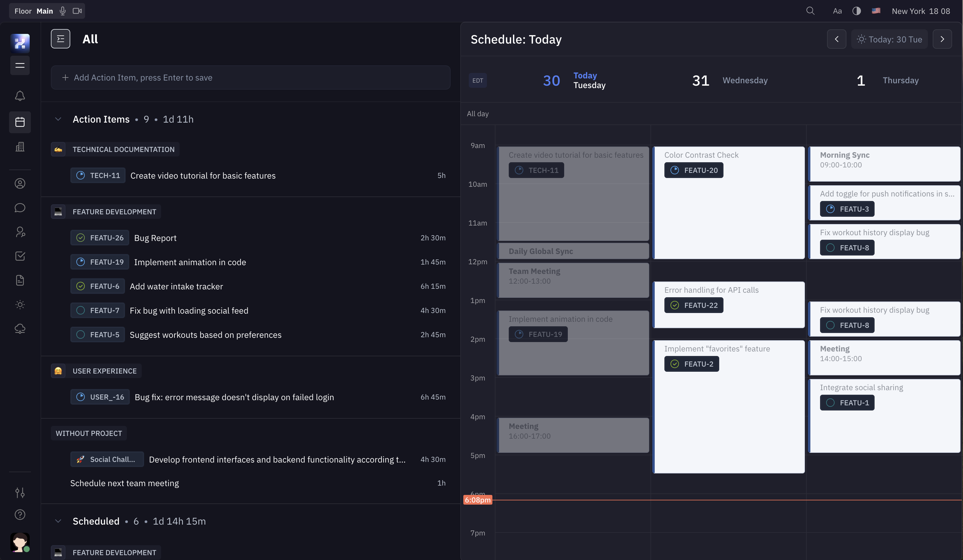The image size is (963, 560).
Task: Start voice input with the microphone icon
Action: click(63, 11)
